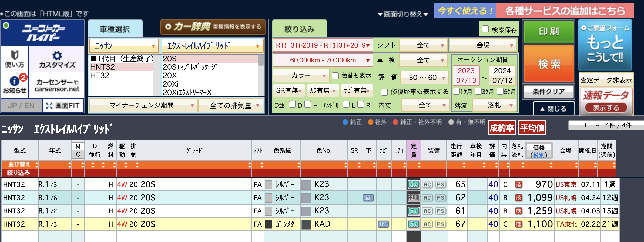Open the carsensor.net link

tap(57, 85)
